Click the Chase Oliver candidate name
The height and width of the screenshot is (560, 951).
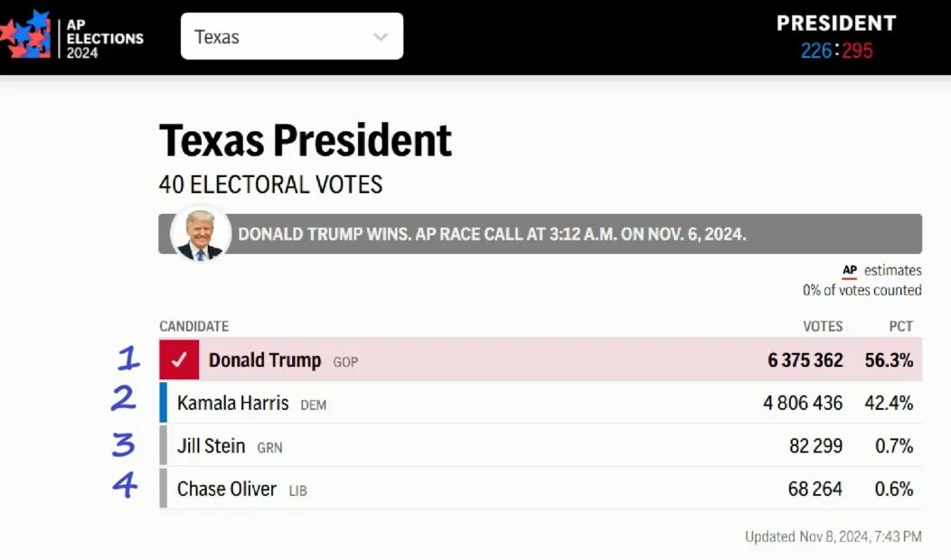[227, 489]
